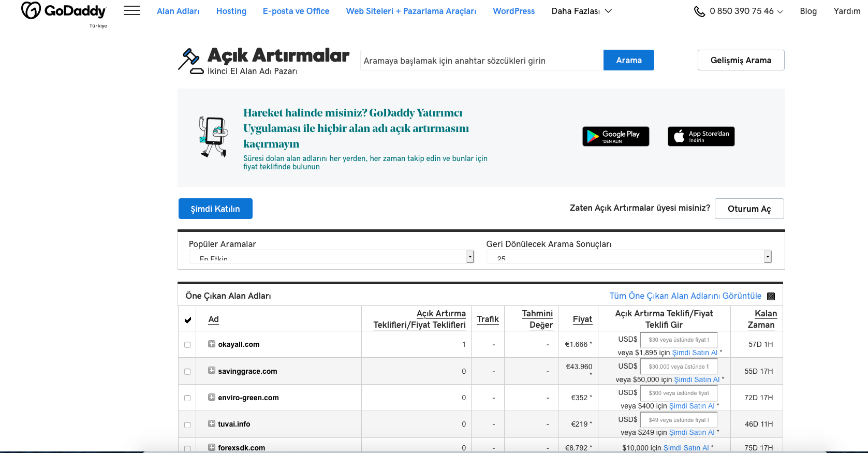This screenshot has width=868, height=453.
Task: Open the Geri Dönülecek Arama Sonuçları dropdown
Action: click(629, 256)
